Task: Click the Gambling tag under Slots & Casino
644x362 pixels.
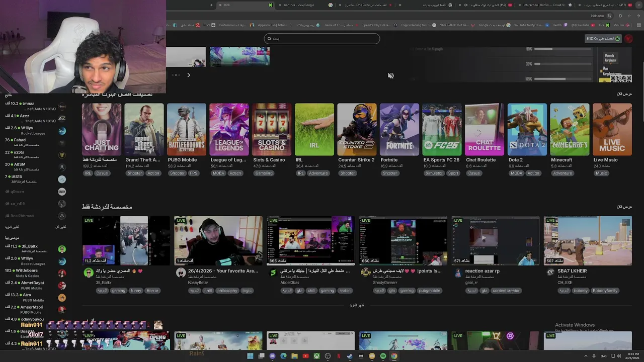Action: 264,173
